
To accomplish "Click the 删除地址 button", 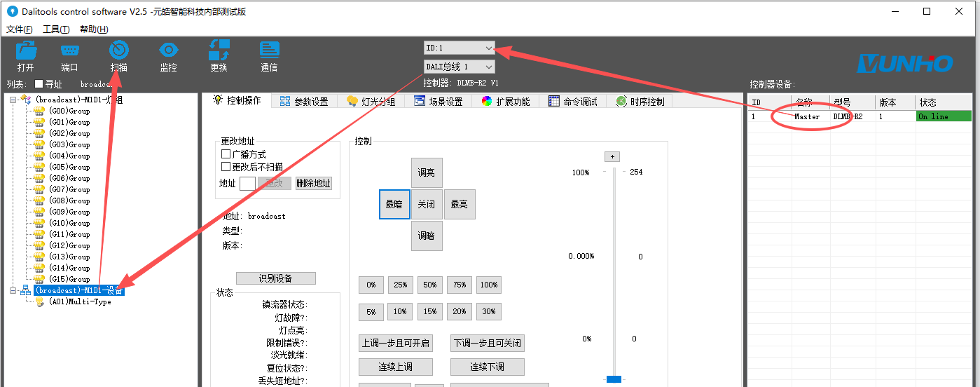I will tap(313, 183).
